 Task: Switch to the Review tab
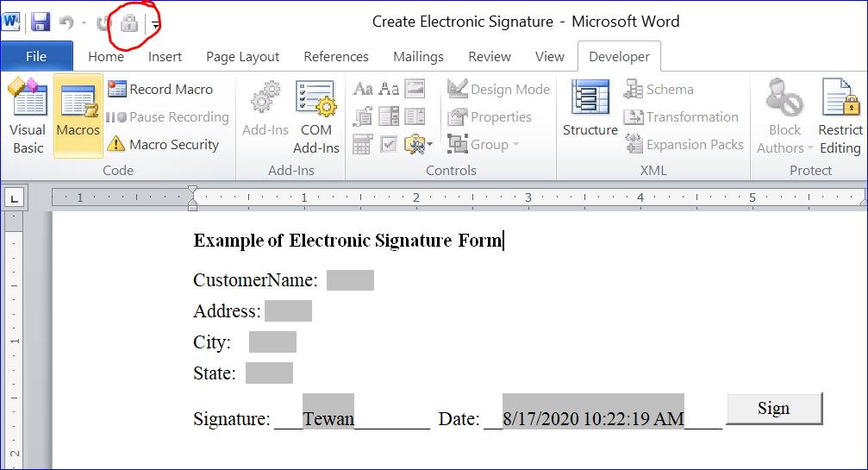coord(490,56)
